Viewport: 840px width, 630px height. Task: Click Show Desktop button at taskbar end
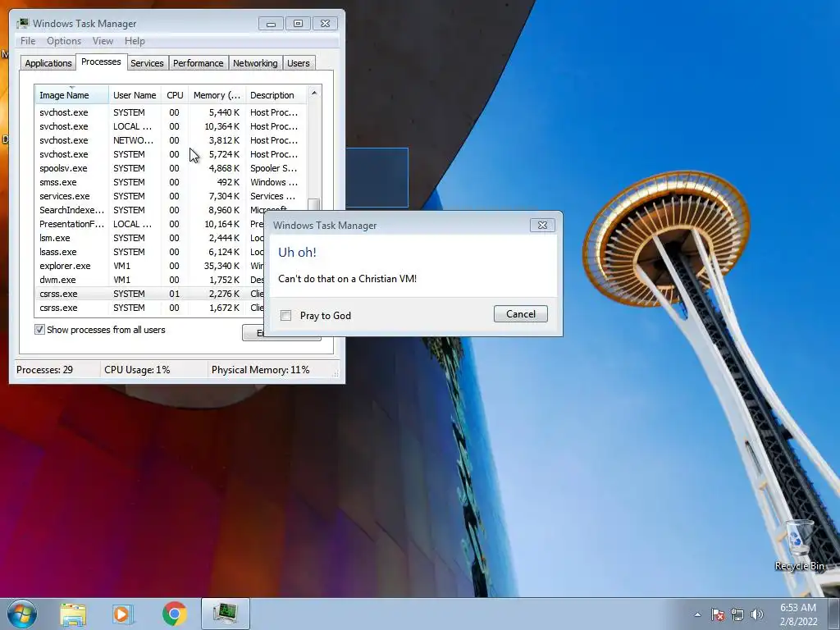click(834, 614)
